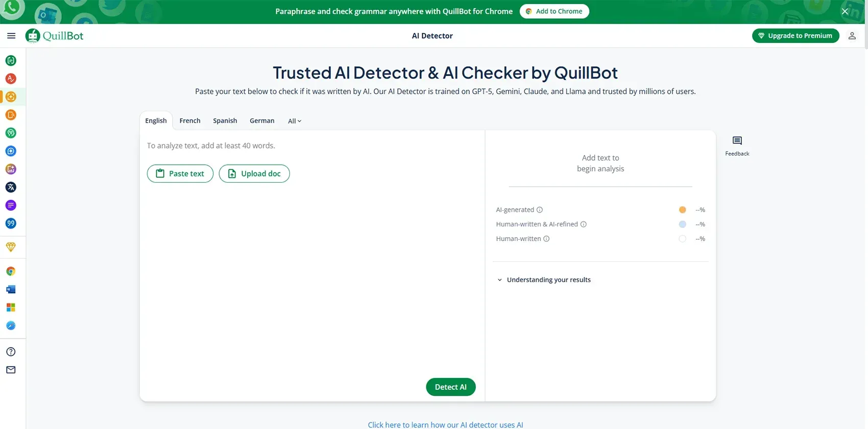Switch to the French tab
868x429 pixels.
pos(190,121)
